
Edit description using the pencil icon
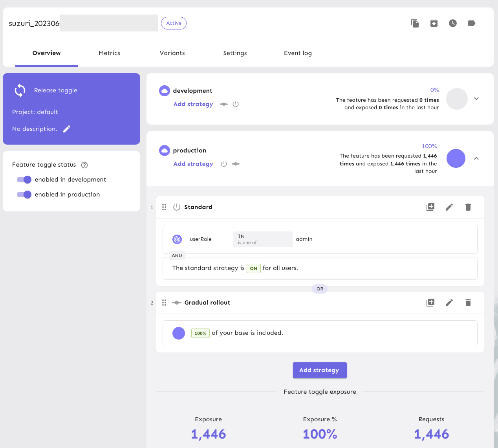point(67,129)
